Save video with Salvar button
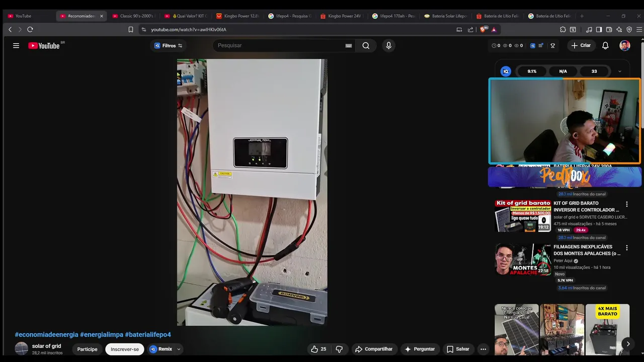Image resolution: width=644 pixels, height=362 pixels. pyautogui.click(x=458, y=349)
